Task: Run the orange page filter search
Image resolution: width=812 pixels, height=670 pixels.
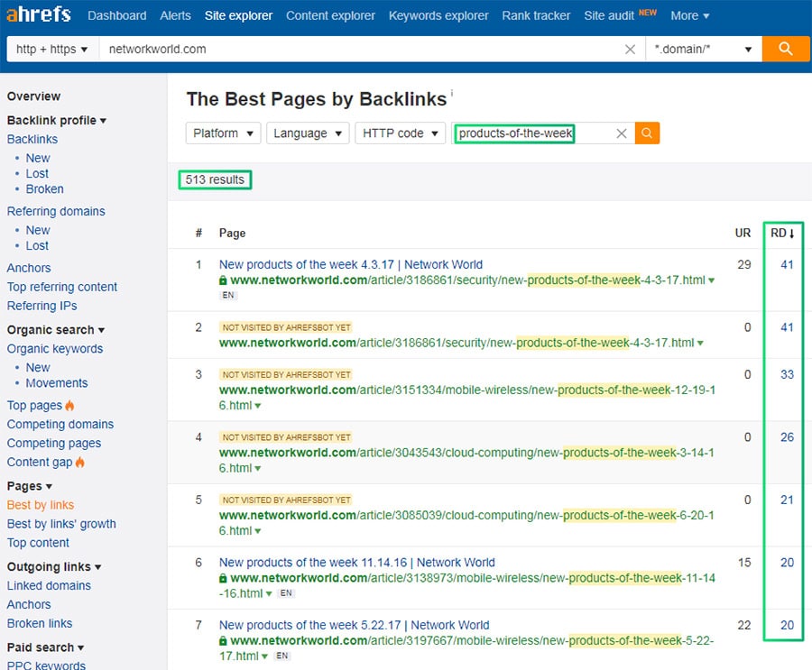Action: click(x=647, y=133)
